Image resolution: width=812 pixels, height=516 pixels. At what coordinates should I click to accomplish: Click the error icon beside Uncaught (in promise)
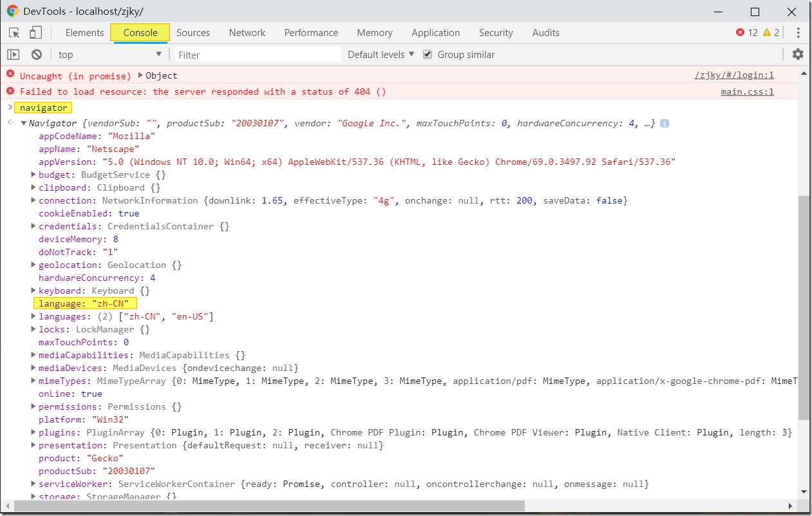coord(10,75)
